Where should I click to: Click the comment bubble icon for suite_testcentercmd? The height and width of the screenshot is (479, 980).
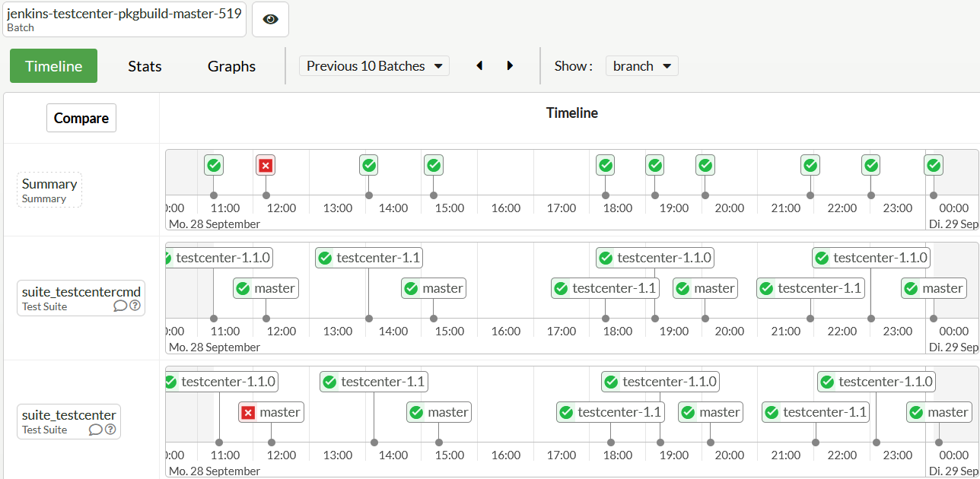tap(120, 306)
